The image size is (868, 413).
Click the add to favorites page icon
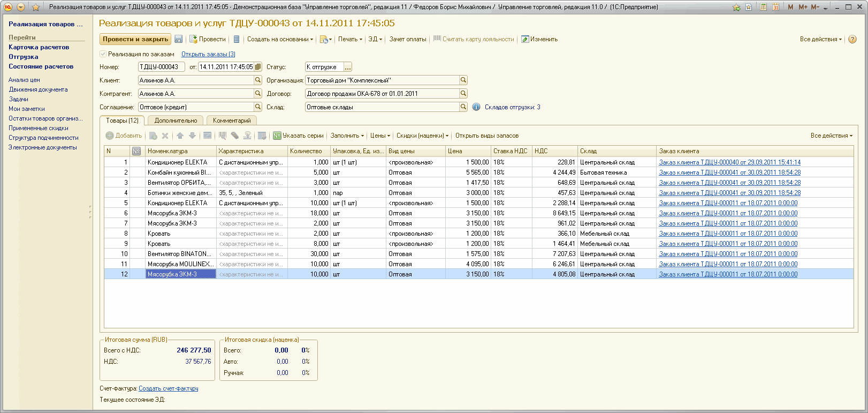tap(749, 7)
